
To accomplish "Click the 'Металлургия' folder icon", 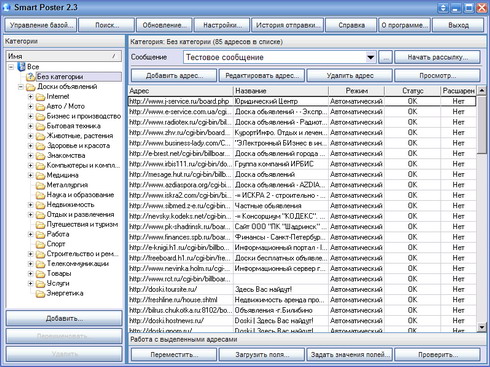I will coord(40,185).
